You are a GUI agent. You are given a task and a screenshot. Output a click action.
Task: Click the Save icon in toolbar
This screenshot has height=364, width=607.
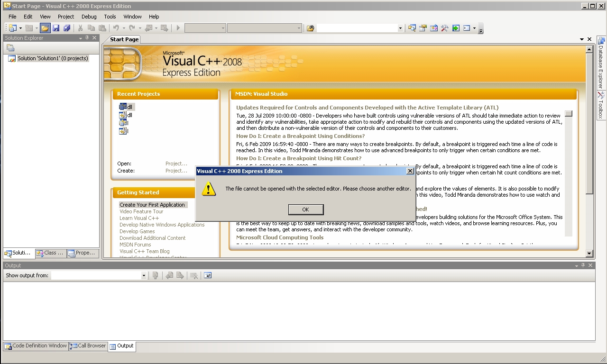[x=56, y=28]
